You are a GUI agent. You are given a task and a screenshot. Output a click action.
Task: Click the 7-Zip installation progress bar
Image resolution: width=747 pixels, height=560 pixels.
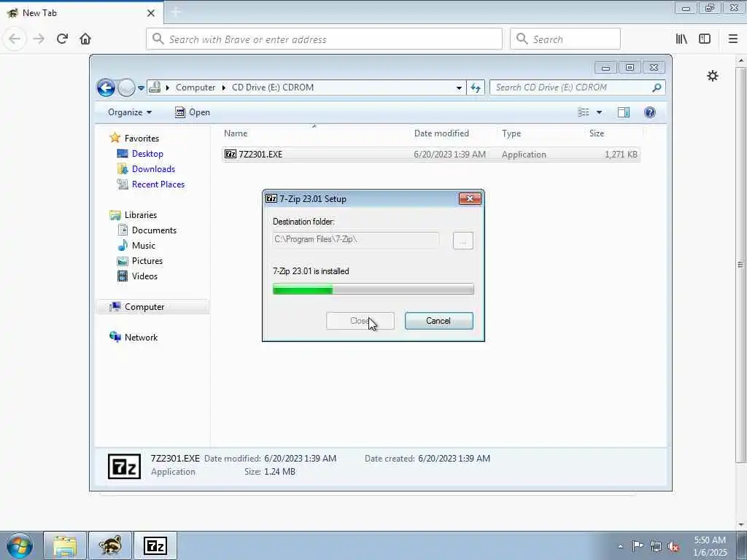(373, 289)
